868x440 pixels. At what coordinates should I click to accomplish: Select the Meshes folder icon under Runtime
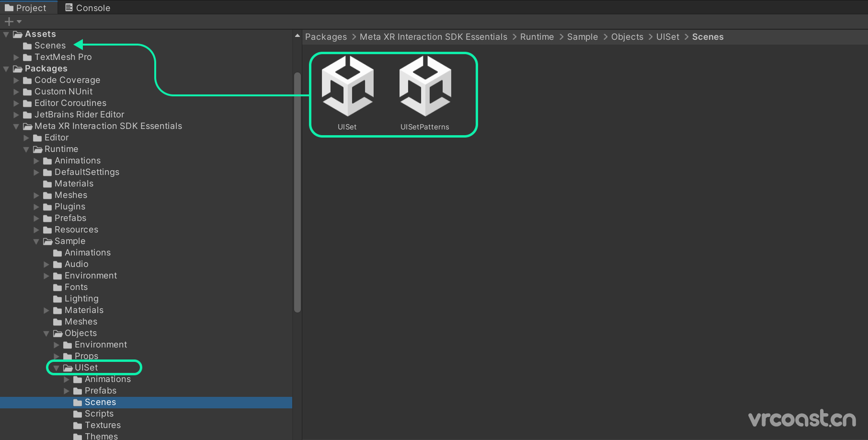(48, 196)
